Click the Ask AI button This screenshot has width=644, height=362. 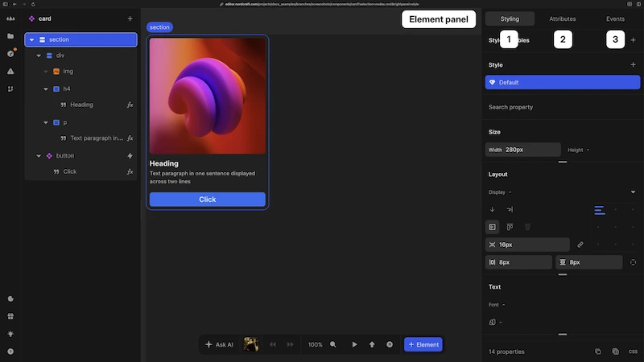click(x=219, y=344)
